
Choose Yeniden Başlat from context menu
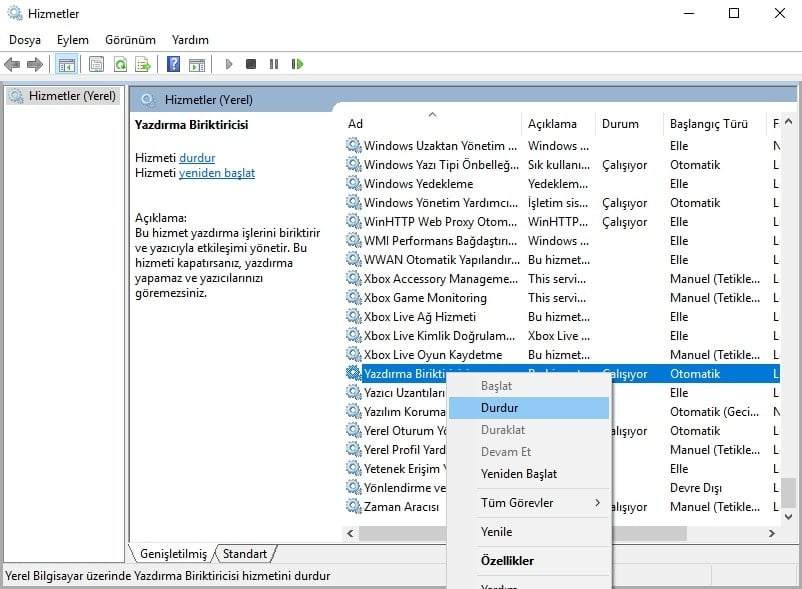[x=518, y=474]
